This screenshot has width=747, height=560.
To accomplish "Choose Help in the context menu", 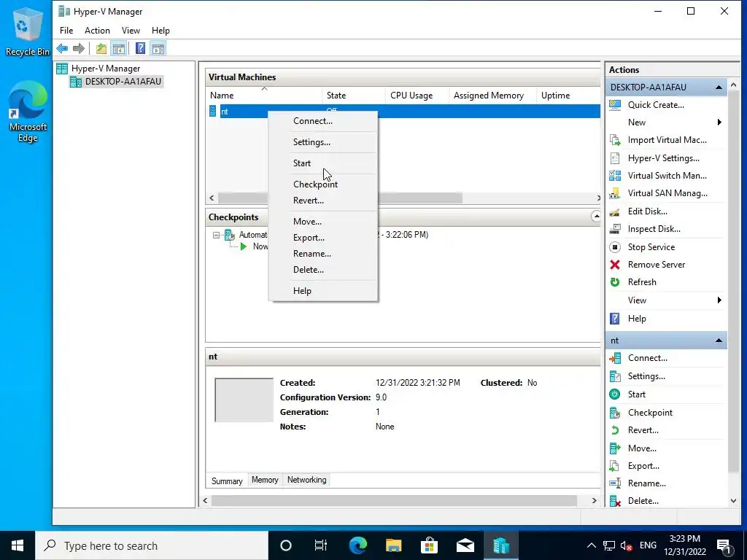I will [x=323, y=291].
